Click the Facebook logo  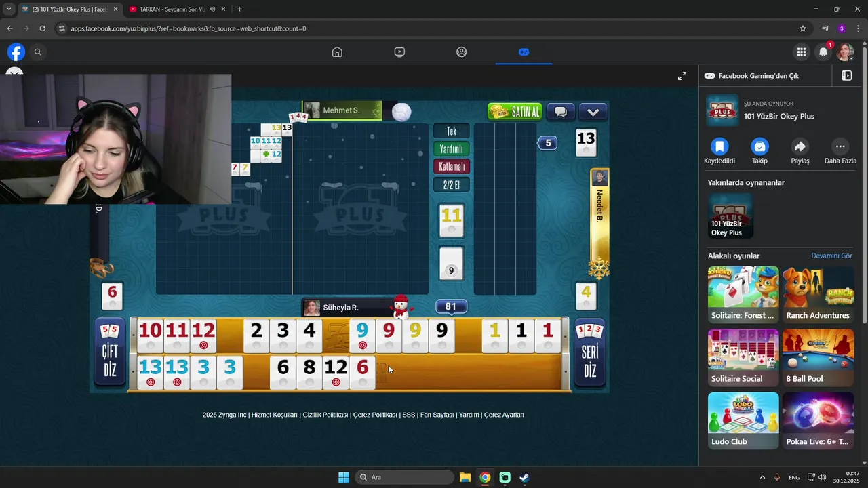coord(16,52)
